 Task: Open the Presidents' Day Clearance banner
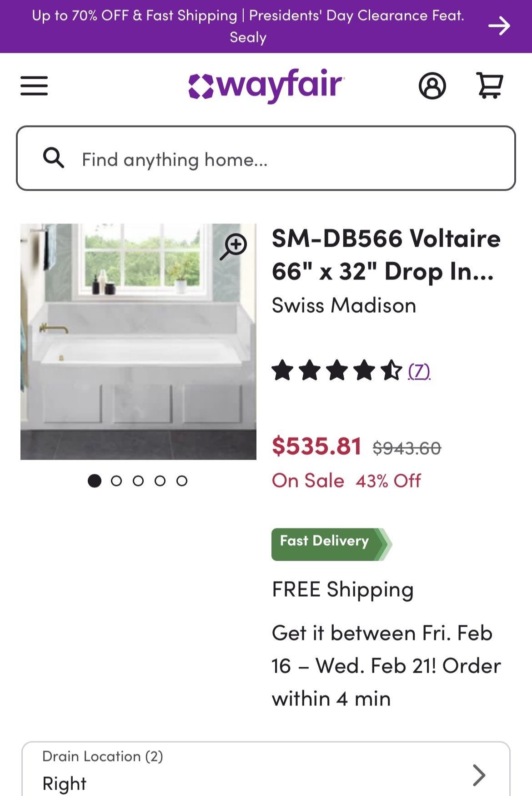pyautogui.click(x=248, y=26)
